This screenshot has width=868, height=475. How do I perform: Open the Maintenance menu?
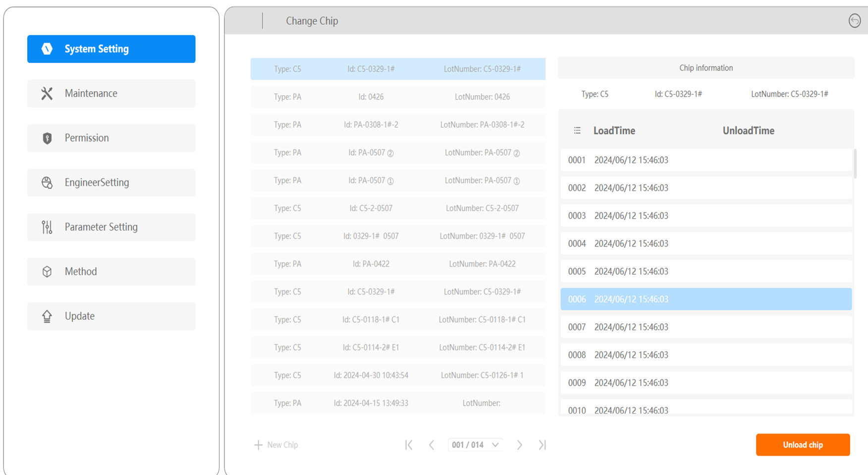pyautogui.click(x=111, y=93)
